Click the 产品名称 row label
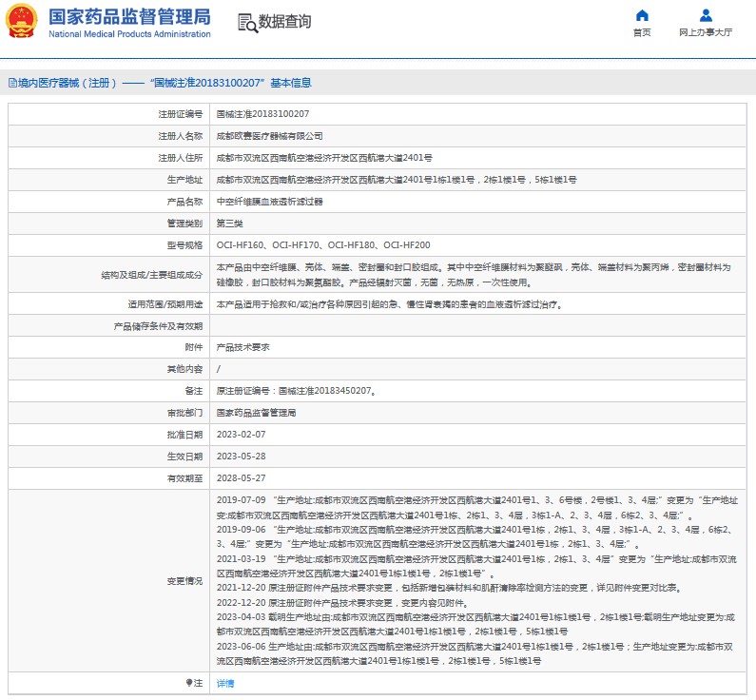Screen dimensions: 756x700 click(x=184, y=202)
